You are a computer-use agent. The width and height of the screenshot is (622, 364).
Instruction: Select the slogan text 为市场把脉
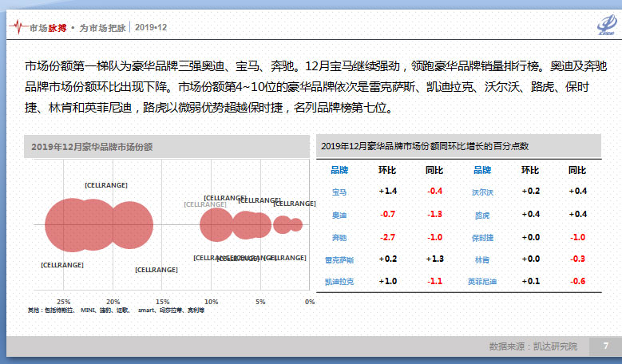pyautogui.click(x=102, y=28)
